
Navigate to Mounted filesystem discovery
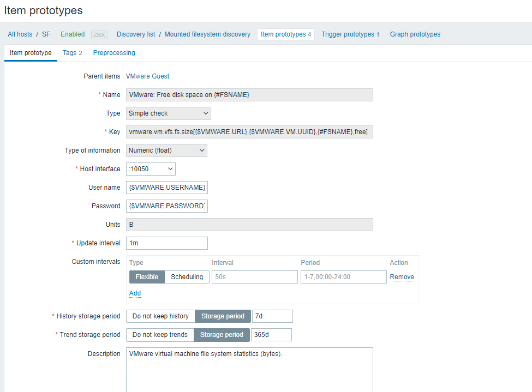coord(207,34)
